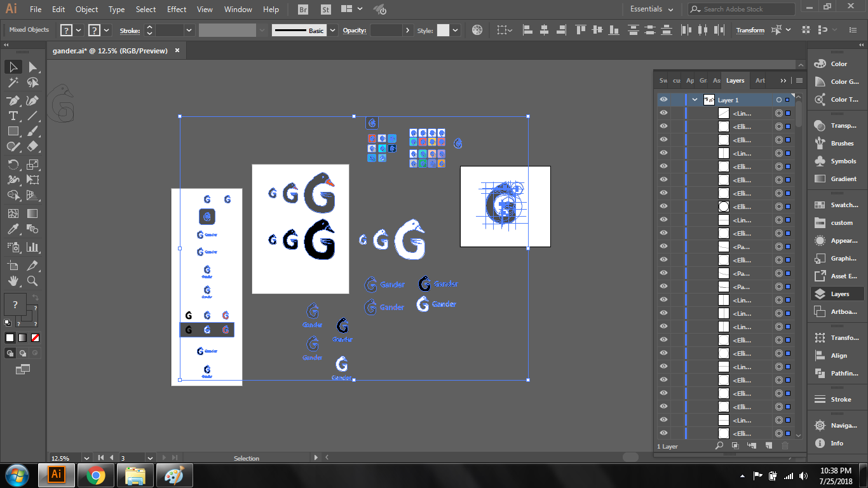Select the Direct Selection tool
Viewport: 868px width, 488px height.
click(x=32, y=67)
